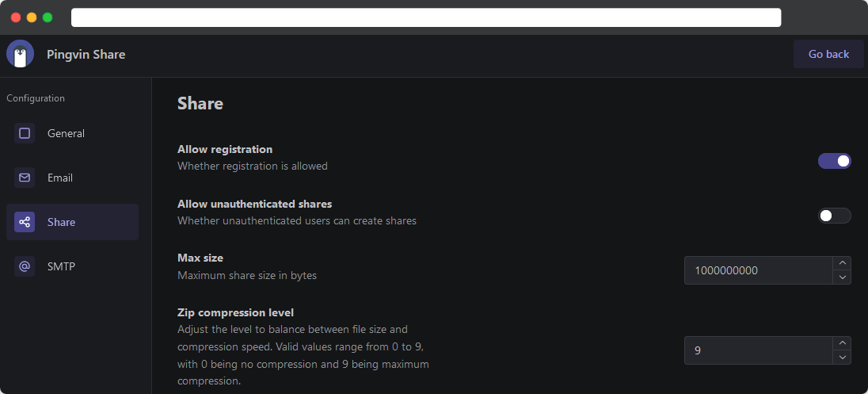Click the Go back button
The width and height of the screenshot is (868, 394).
828,55
